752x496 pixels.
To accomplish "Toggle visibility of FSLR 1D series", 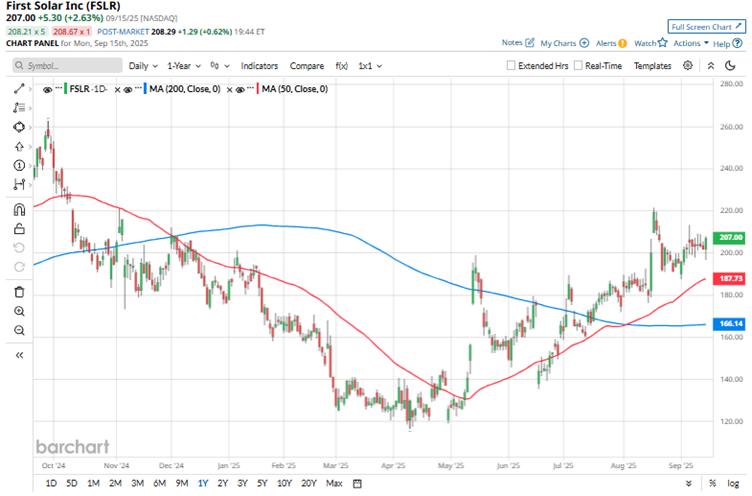I will click(47, 90).
